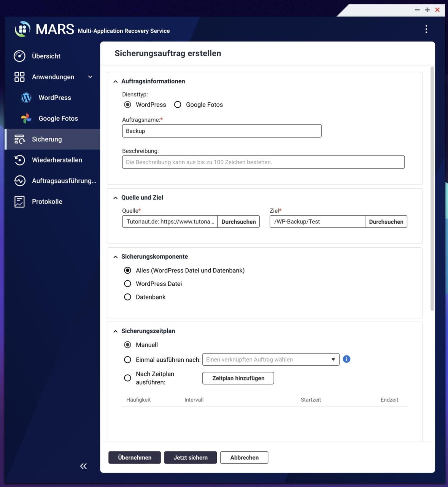Screen dimensions: 448x487
Task: Click the Ziel path field
Action: pos(317,222)
